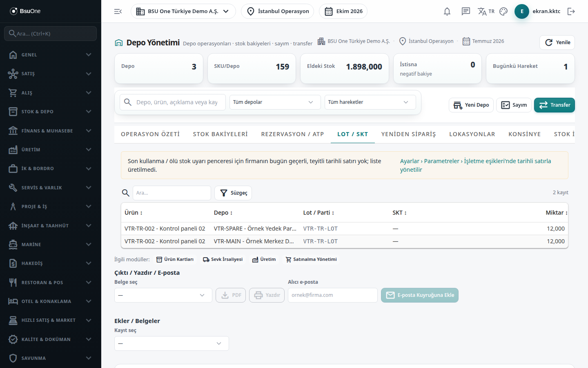The width and height of the screenshot is (588, 368).
Task: Add a new warehouse with Yeni Depo
Action: [471, 105]
